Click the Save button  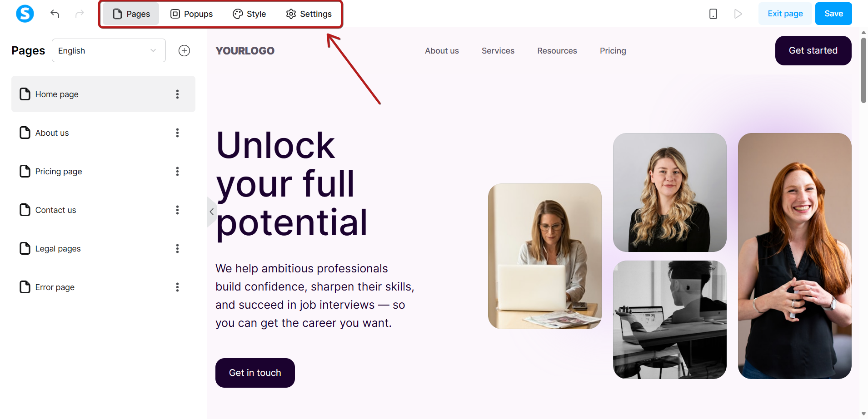point(833,14)
